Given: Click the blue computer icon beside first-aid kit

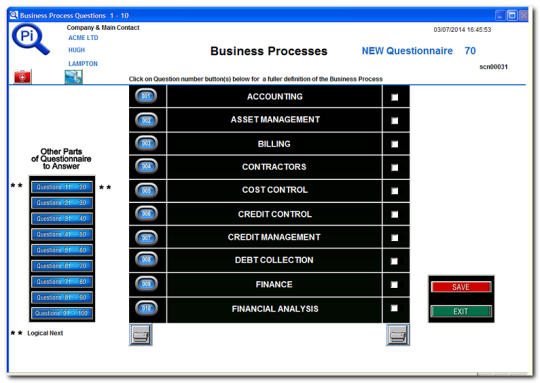Looking at the screenshot, I should click(73, 76).
